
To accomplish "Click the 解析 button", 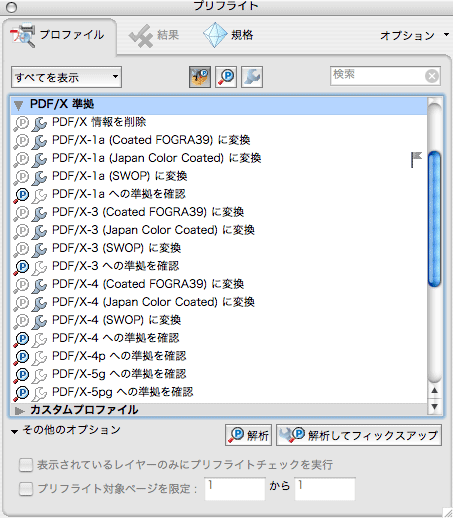I will coord(248,435).
